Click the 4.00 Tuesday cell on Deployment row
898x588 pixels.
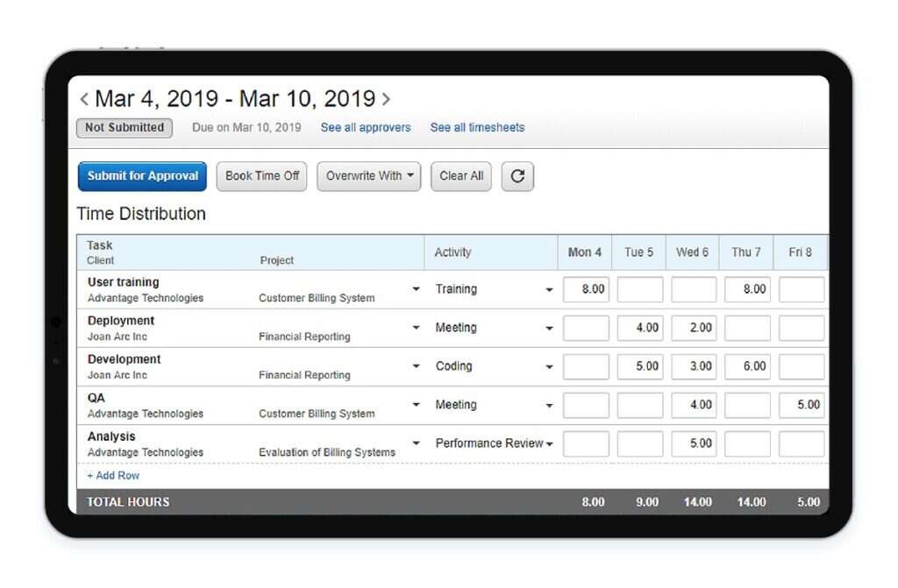click(639, 328)
